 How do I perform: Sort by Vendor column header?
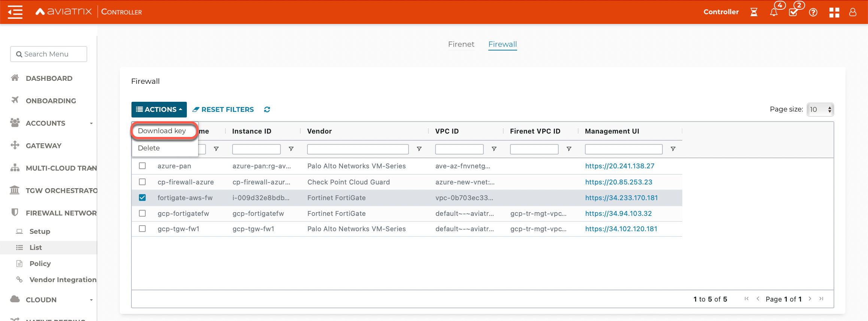tap(319, 131)
